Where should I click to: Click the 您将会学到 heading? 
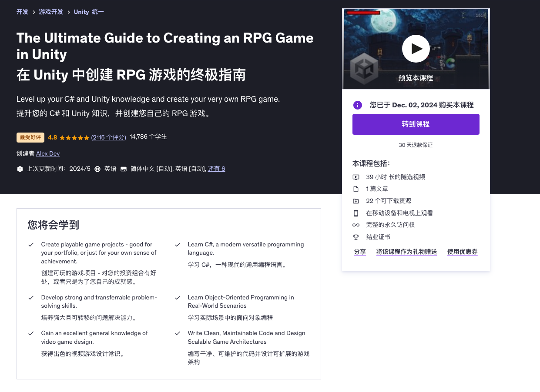tap(53, 225)
